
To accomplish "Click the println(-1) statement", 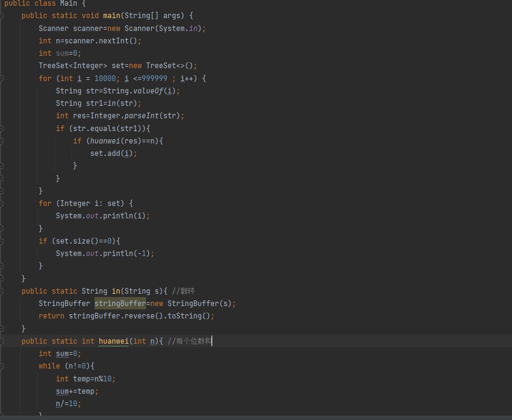I will (105, 253).
